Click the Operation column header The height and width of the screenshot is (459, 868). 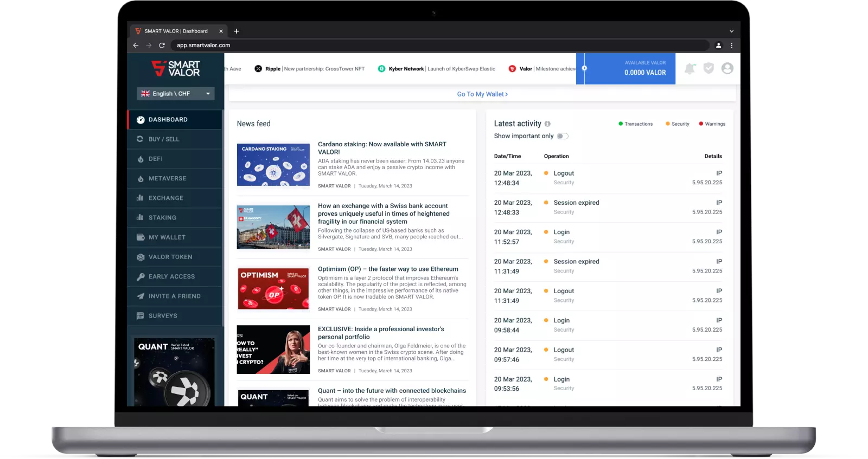556,157
